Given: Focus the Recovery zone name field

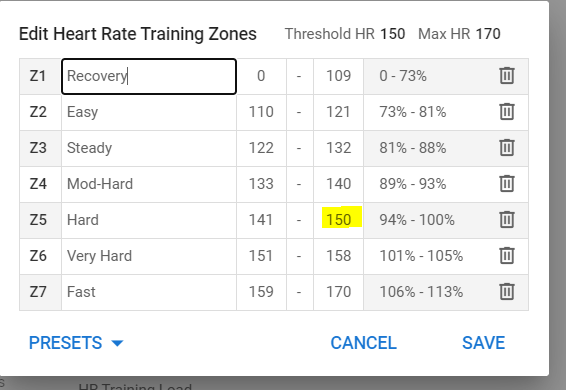Looking at the screenshot, I should click(149, 77).
